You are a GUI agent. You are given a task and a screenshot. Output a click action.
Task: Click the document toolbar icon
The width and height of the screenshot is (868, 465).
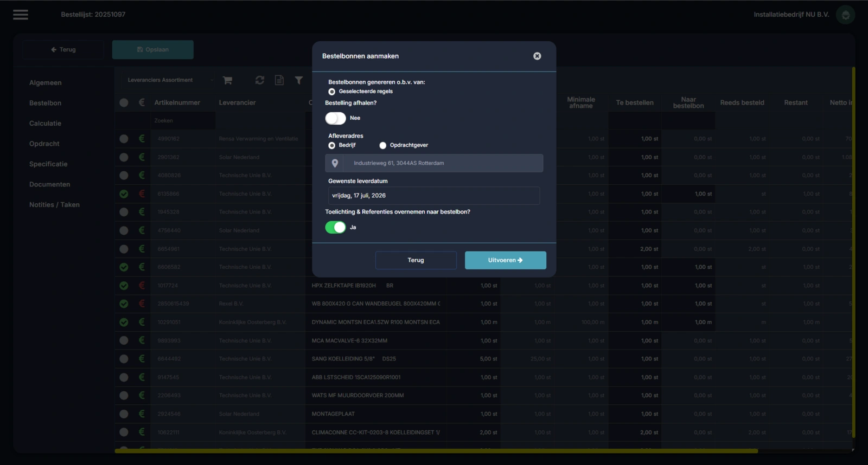279,80
